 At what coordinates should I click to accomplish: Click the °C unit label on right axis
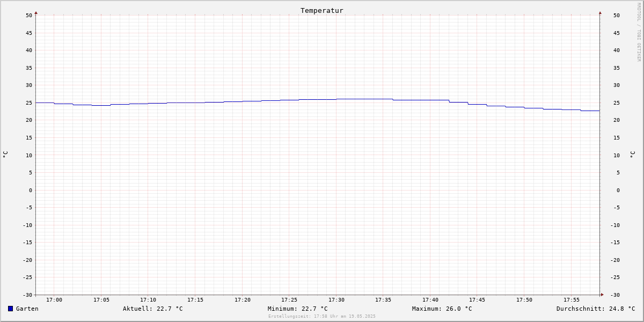[632, 155]
